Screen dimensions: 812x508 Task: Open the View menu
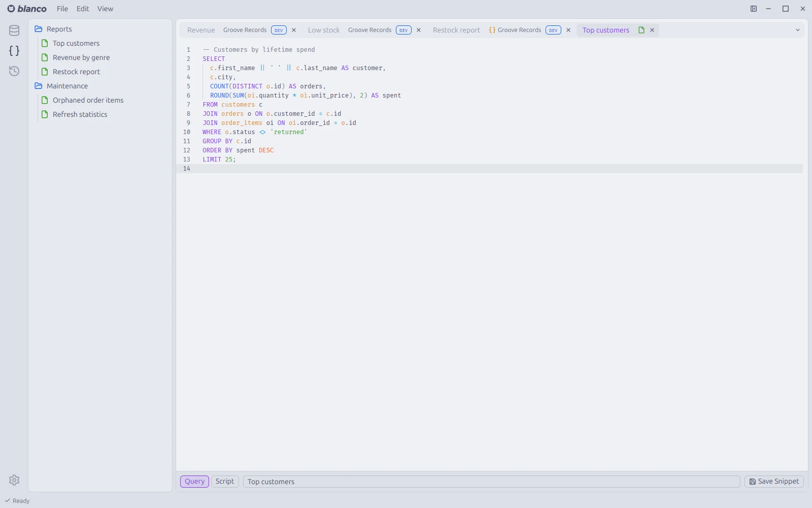coord(105,9)
